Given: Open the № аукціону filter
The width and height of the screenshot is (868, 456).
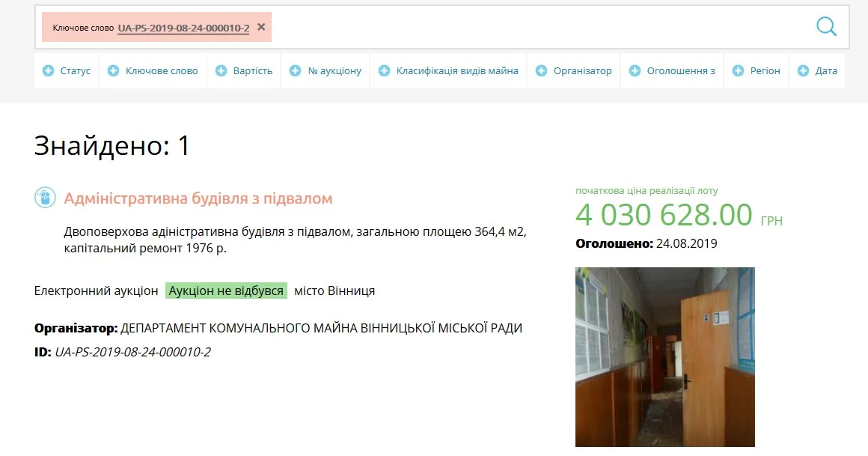Looking at the screenshot, I should pos(325,71).
